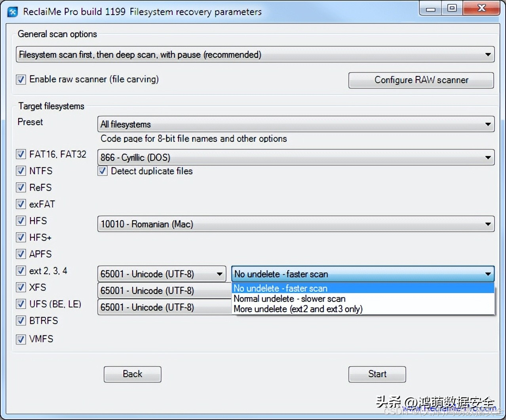Expand the 65001 Unicode dropdown for ext filesystems
Viewport: 506px width, 420px height.
point(220,274)
